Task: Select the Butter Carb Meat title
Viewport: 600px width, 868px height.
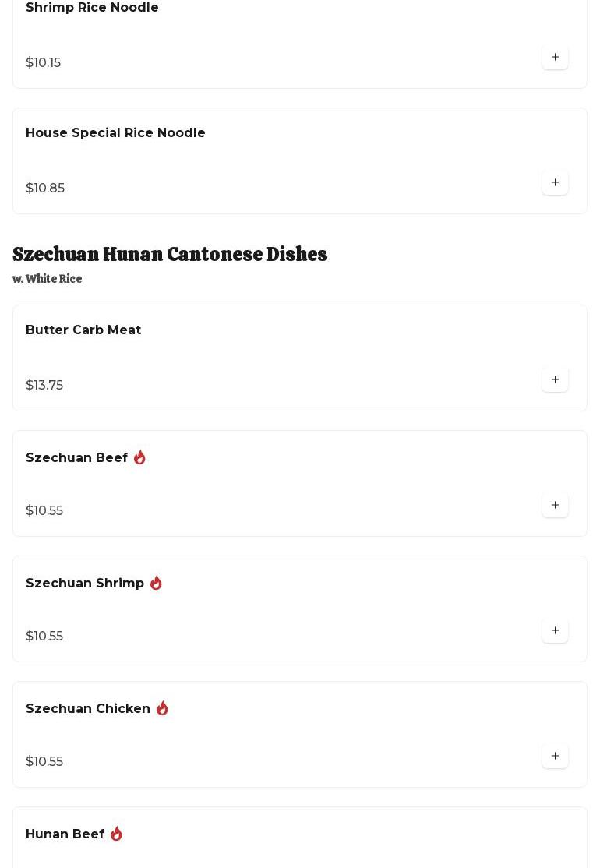Action: point(83,330)
